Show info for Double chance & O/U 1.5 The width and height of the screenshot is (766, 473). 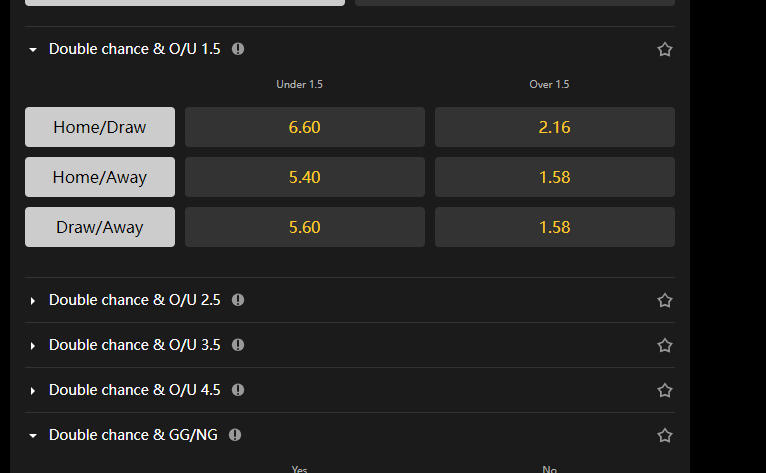(x=238, y=49)
